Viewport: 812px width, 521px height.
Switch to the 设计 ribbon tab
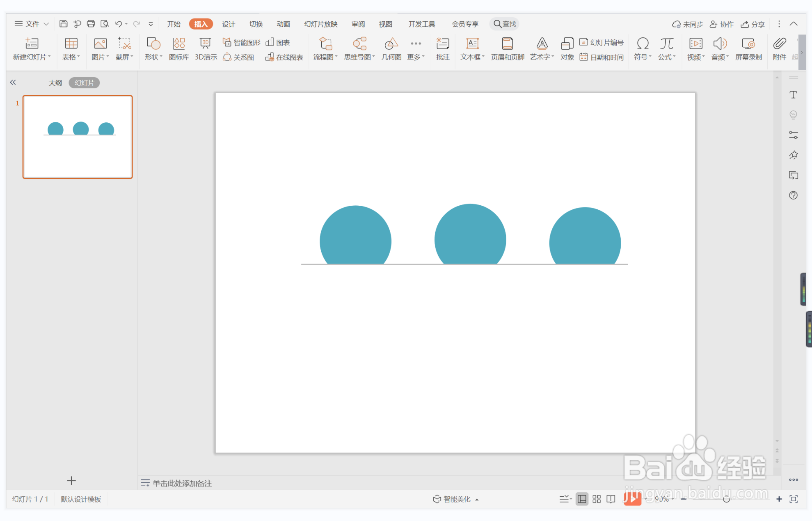[228, 24]
